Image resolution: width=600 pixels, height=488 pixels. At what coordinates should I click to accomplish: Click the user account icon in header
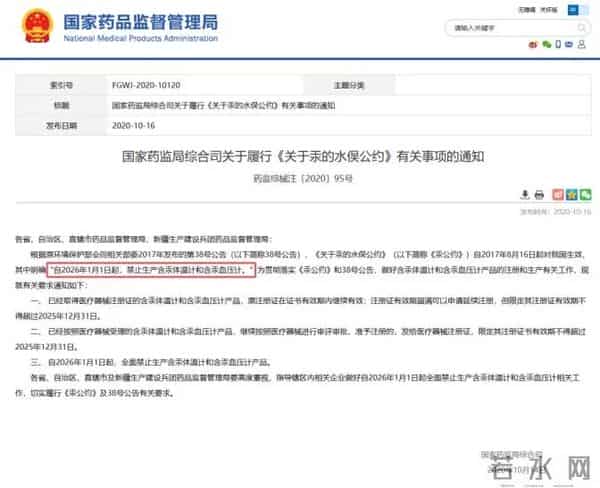[582, 44]
